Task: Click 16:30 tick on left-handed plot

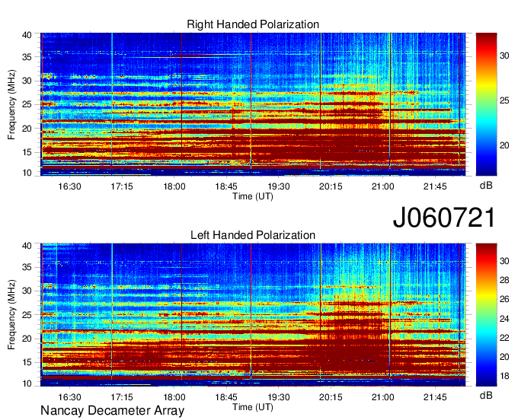Action: coord(70,397)
